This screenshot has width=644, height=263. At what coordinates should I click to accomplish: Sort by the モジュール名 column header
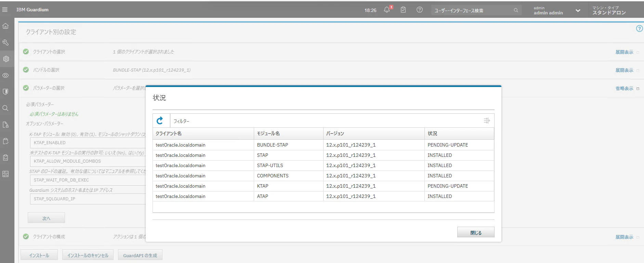pos(289,134)
